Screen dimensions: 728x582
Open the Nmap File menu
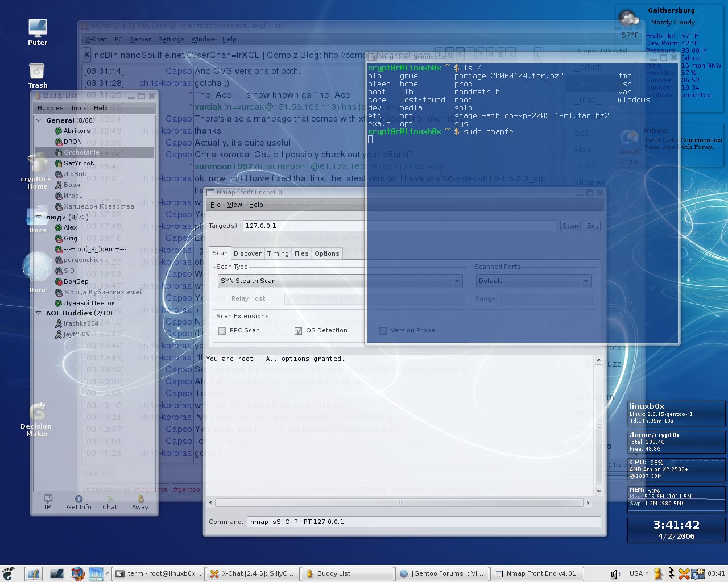pos(215,205)
